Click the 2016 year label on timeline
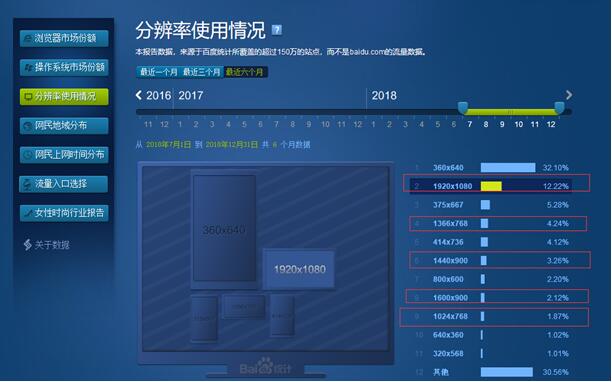 coord(158,96)
